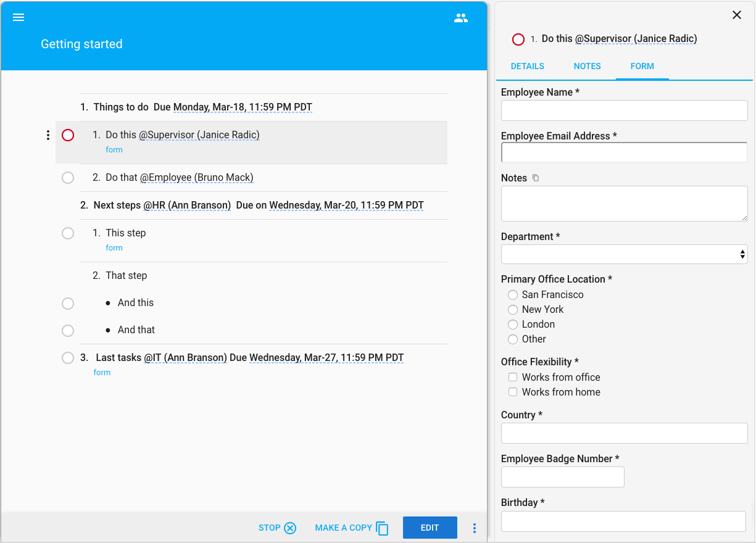Select the Form tab

[642, 66]
